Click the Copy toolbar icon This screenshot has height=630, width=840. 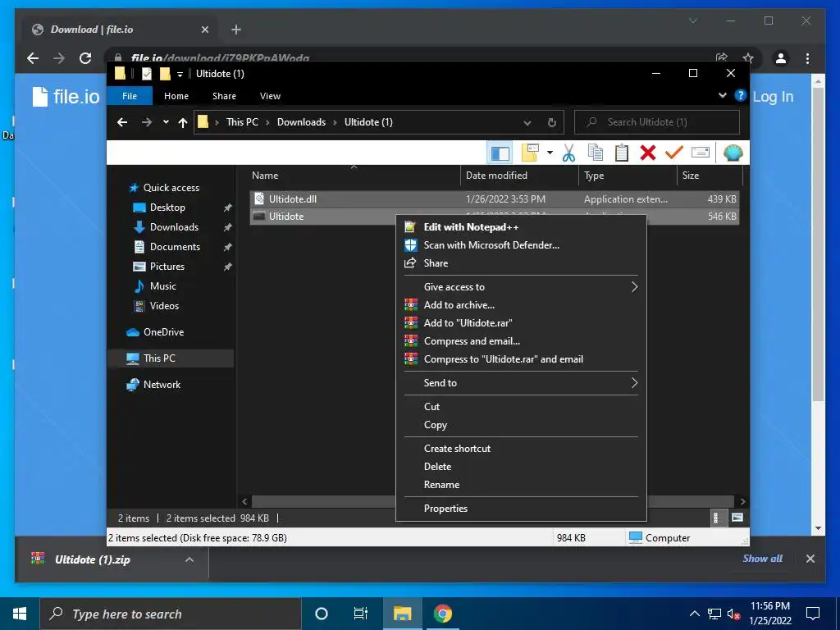coord(596,153)
